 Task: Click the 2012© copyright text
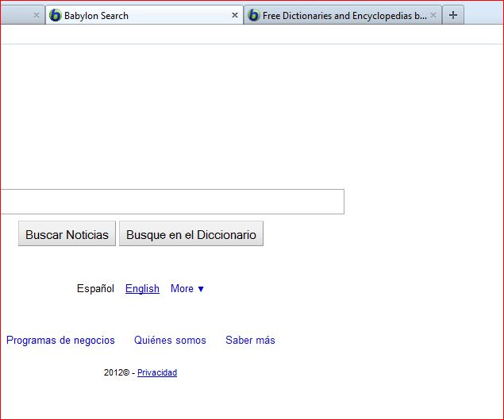(117, 372)
